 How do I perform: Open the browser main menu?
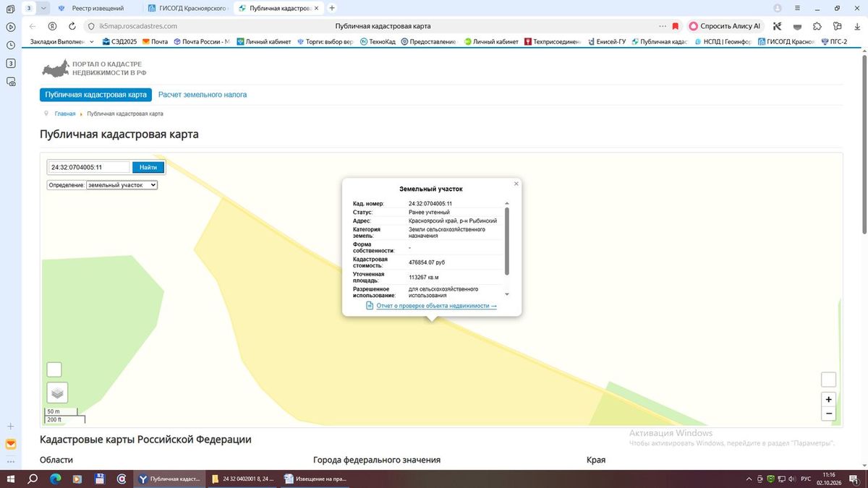[x=797, y=8]
